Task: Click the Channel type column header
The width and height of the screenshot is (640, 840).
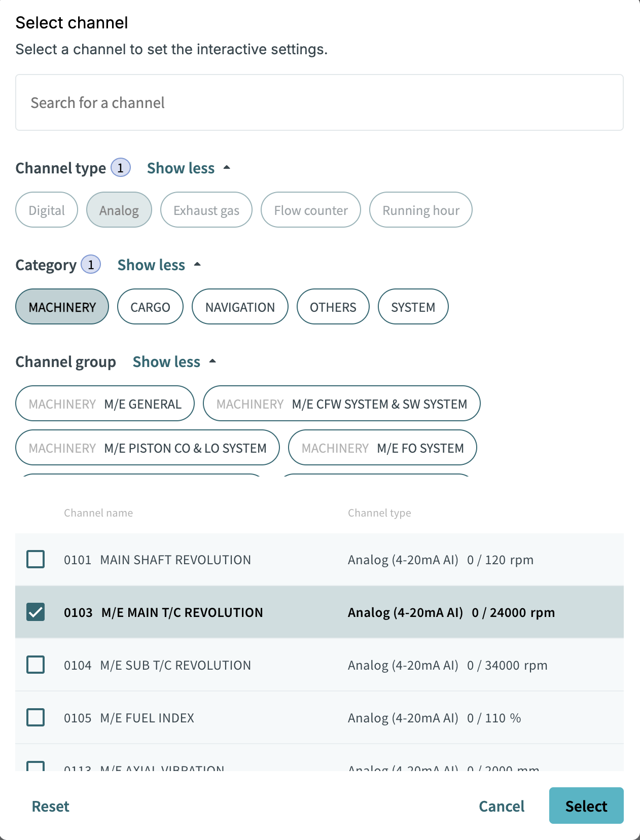Action: coord(379,513)
